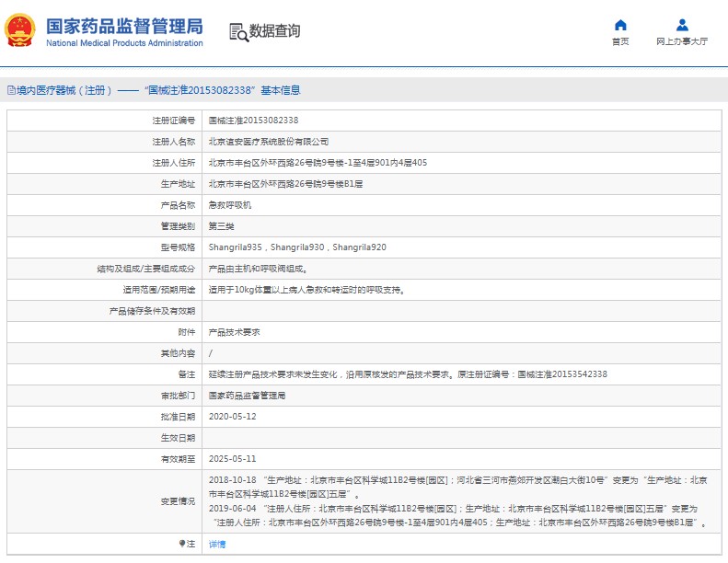Open 网上办事大厅 text link
728x563 pixels.
tap(682, 41)
